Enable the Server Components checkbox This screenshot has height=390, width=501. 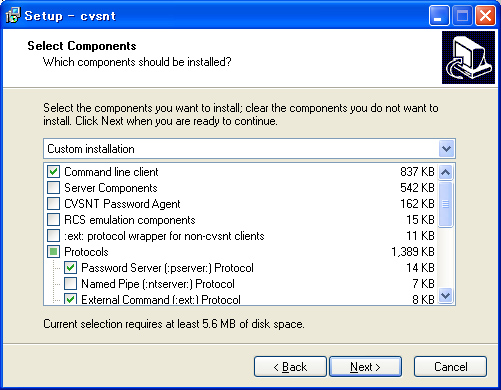click(53, 188)
